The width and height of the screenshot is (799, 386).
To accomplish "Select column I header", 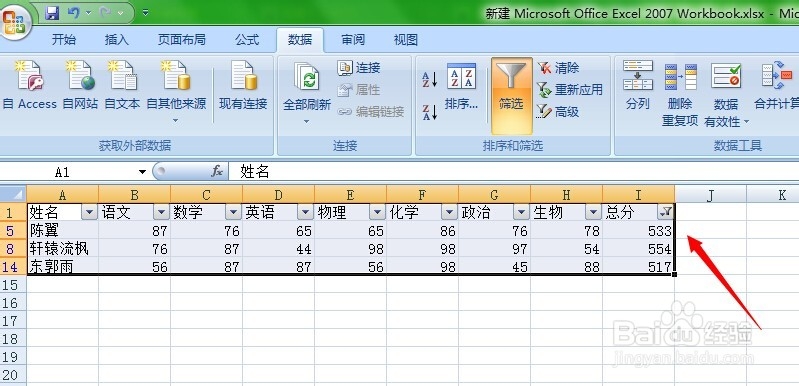I will pyautogui.click(x=638, y=195).
